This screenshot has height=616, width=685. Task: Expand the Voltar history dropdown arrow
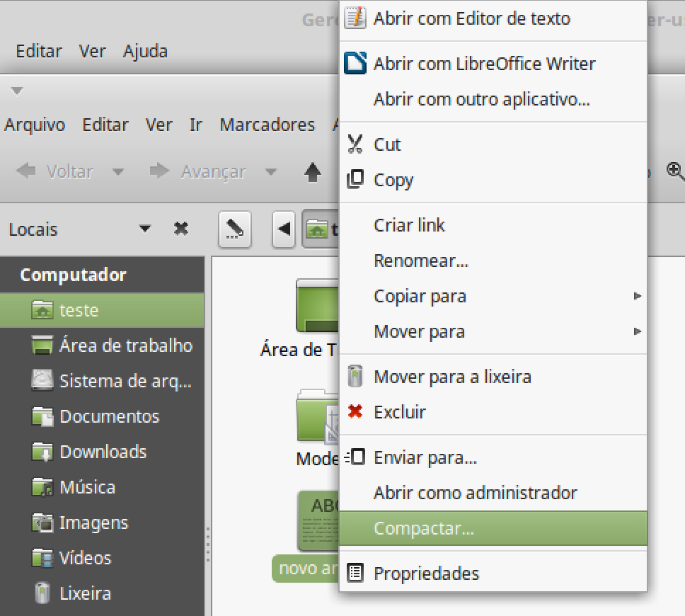click(x=118, y=172)
